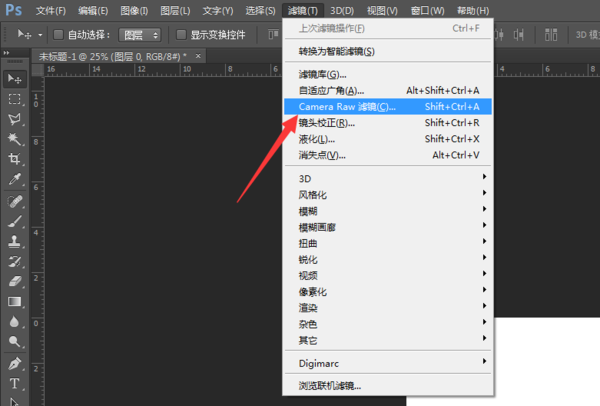The image size is (600, 406).
Task: Select the Clone Stamp tool
Action: 15,241
